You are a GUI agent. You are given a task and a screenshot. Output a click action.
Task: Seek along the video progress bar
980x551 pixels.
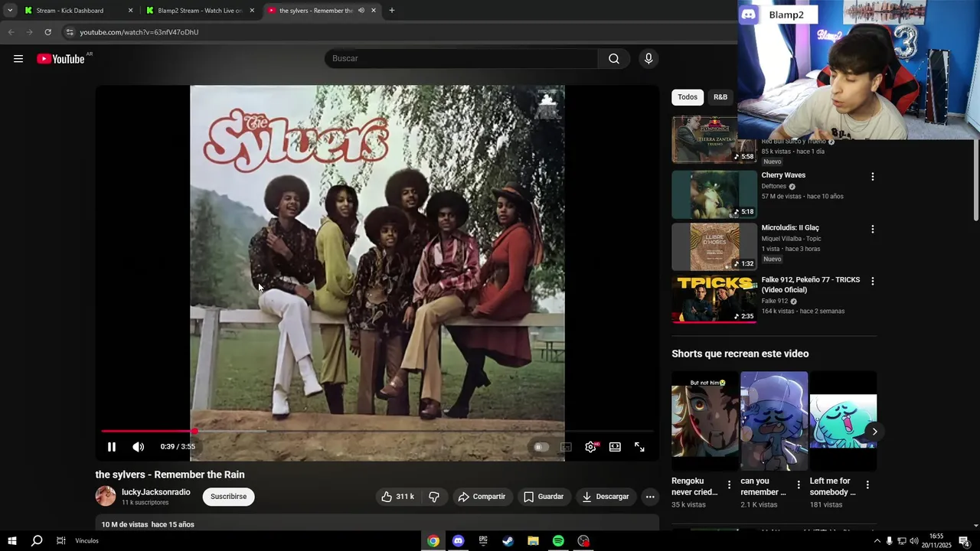tap(377, 432)
